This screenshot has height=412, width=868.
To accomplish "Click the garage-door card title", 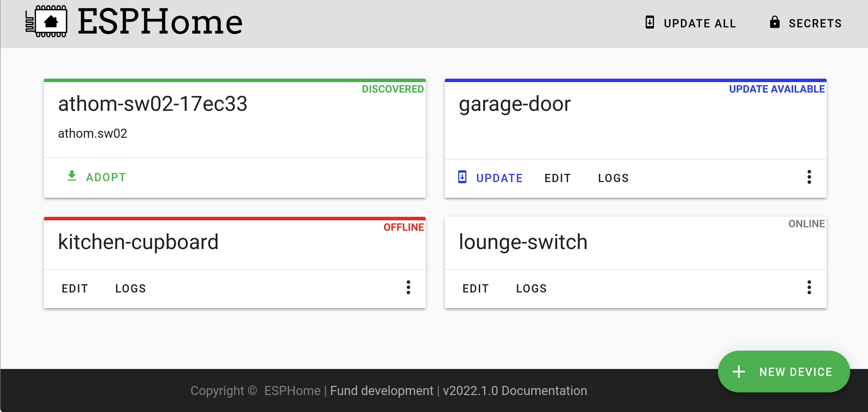I will coord(515,105).
